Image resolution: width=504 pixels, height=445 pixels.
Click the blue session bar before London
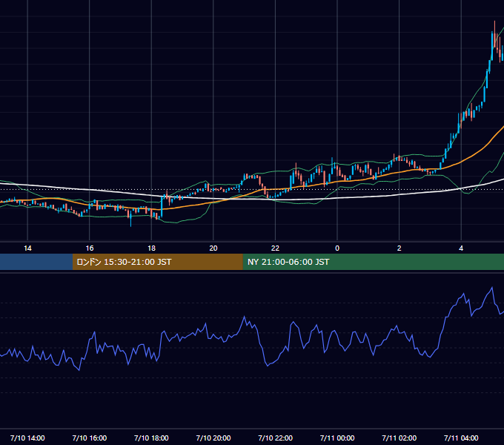[36, 262]
